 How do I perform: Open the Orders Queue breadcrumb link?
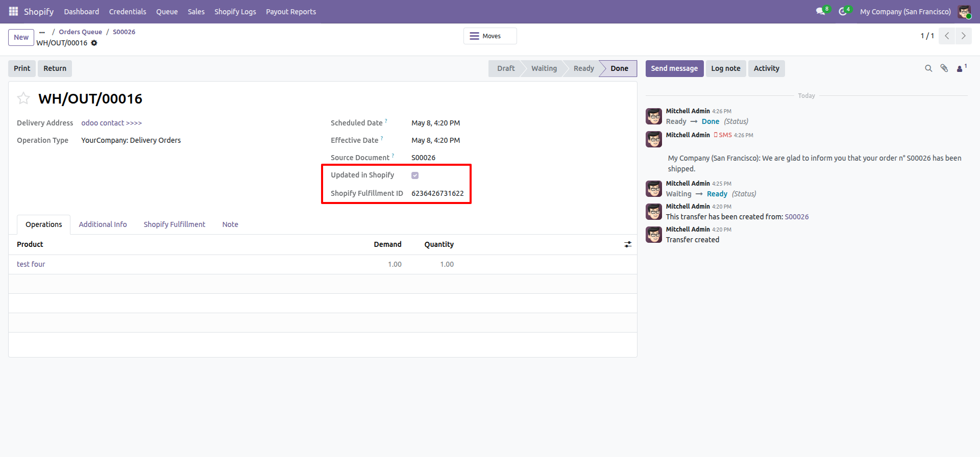tap(80, 32)
